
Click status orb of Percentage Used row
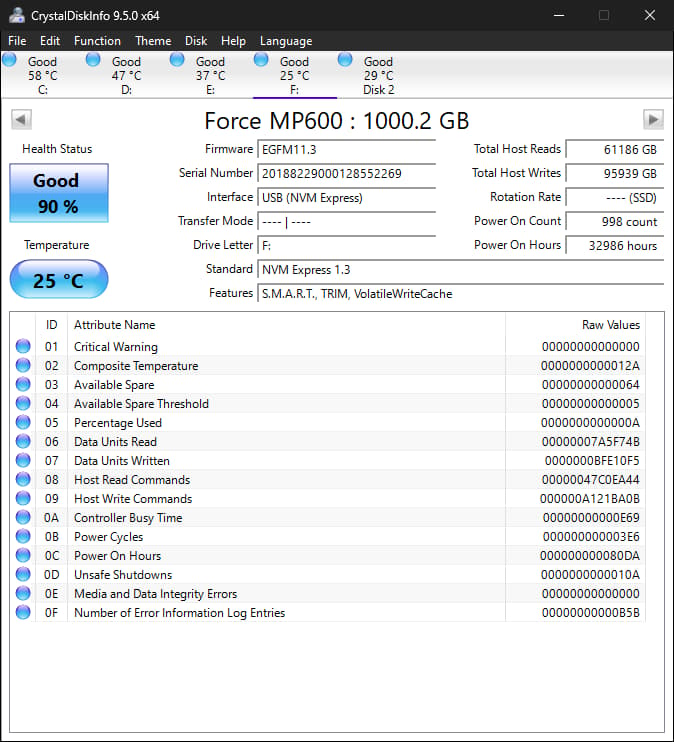(23, 422)
